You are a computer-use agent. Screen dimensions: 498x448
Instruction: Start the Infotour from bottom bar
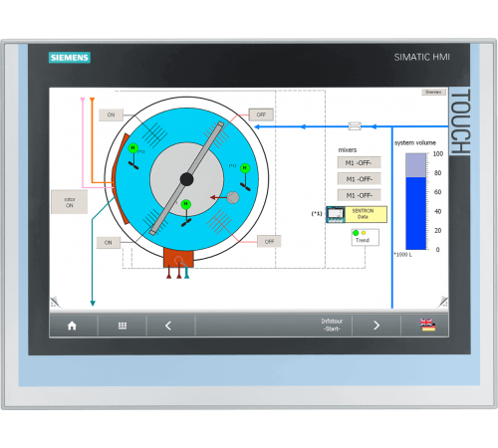[x=332, y=325]
